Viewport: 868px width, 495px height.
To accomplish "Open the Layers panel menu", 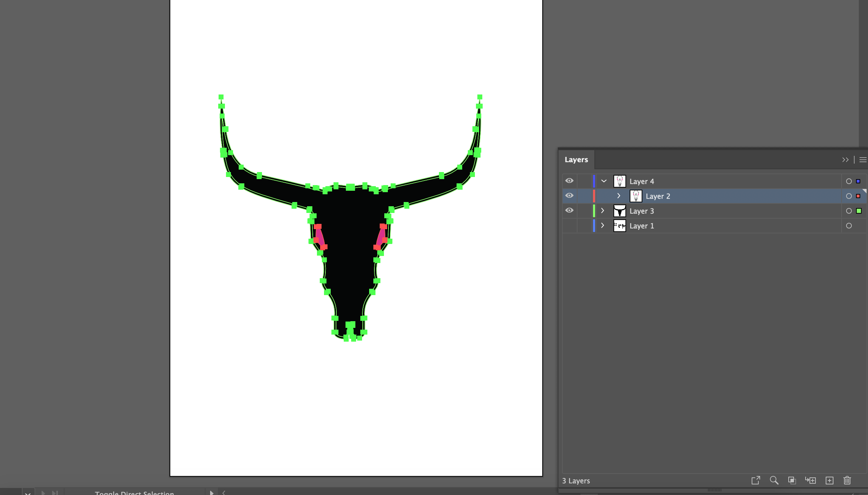I will (863, 160).
